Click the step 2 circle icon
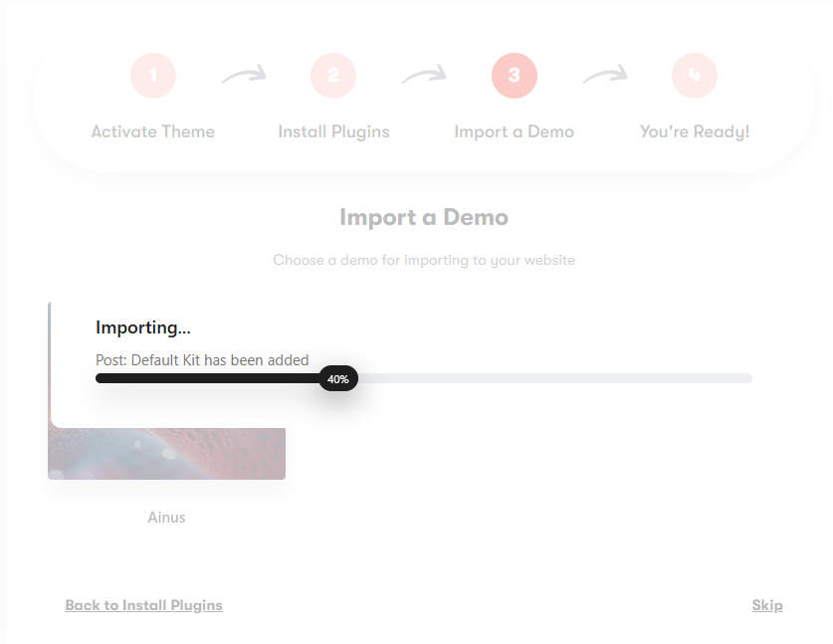 click(x=333, y=76)
